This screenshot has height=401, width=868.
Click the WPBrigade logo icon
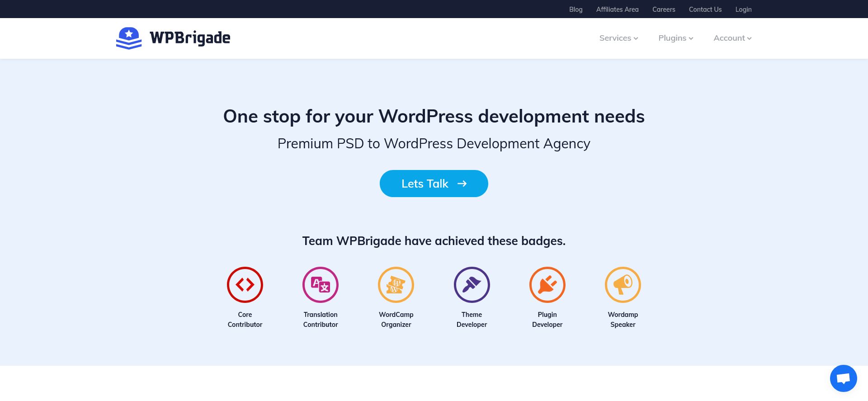coord(129,38)
